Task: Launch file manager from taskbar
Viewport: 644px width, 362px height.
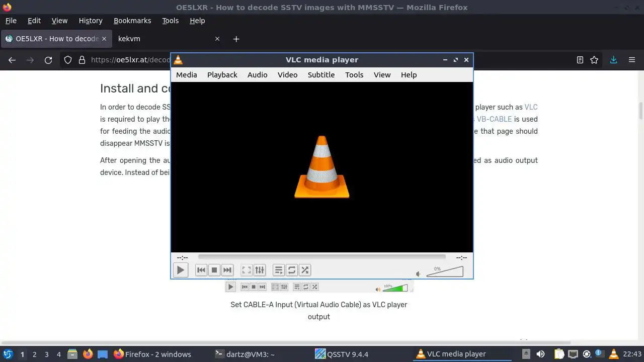Action: pos(72,354)
